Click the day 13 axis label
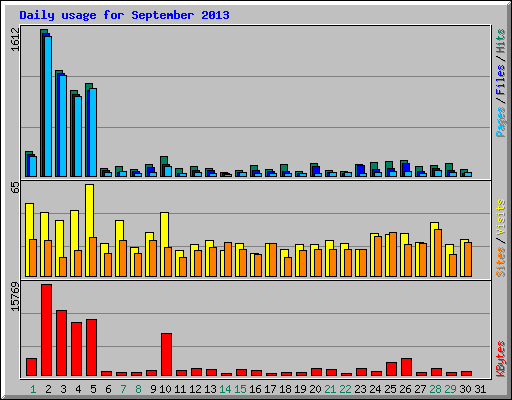Viewport: 512px width, 400px height. (210, 389)
